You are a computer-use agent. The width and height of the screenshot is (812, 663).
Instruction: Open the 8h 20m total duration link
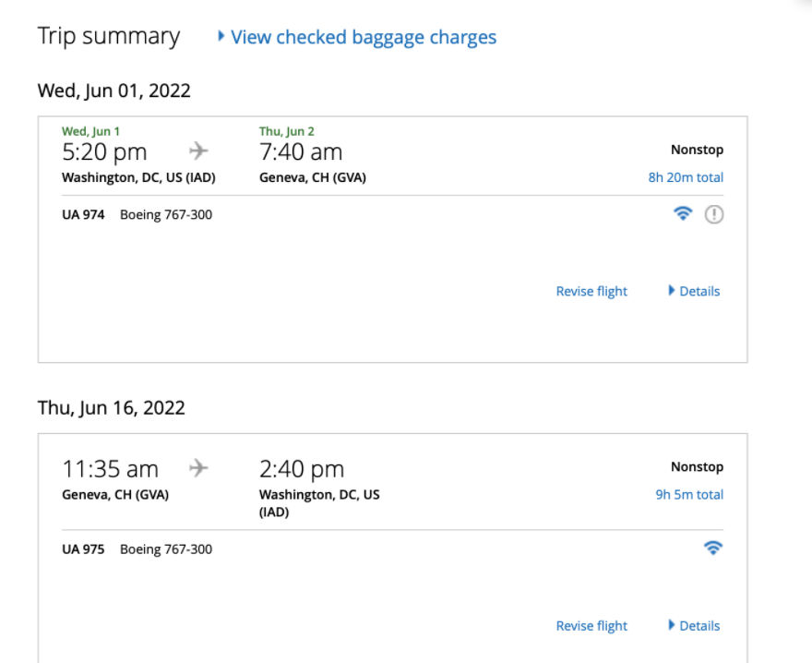pos(686,177)
